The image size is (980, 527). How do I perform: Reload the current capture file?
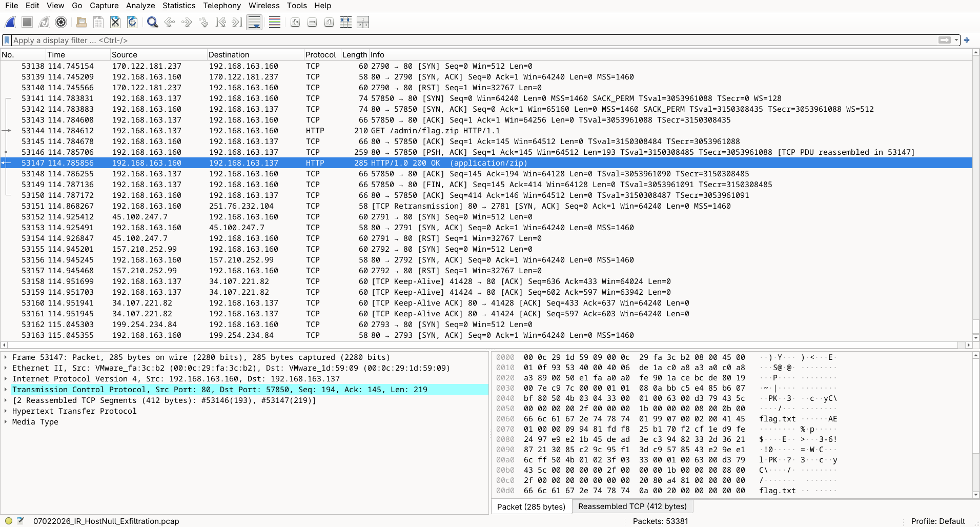(132, 22)
